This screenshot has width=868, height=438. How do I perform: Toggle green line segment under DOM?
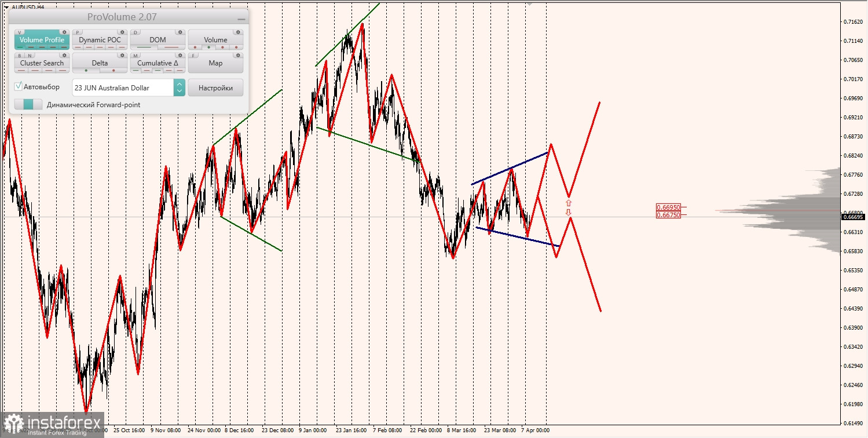[144, 48]
